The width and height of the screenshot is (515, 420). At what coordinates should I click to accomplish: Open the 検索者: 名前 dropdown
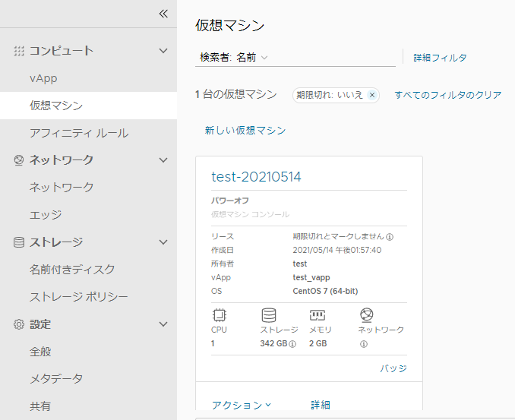pos(234,57)
